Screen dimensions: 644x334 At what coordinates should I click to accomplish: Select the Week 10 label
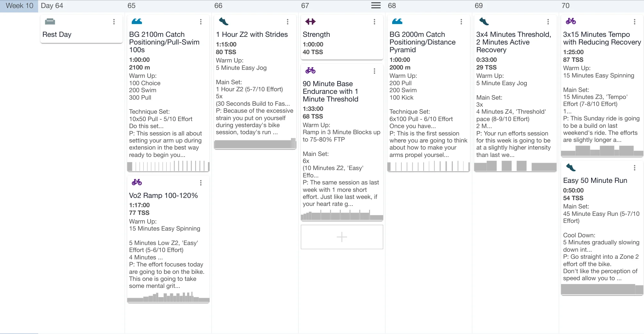click(x=19, y=6)
